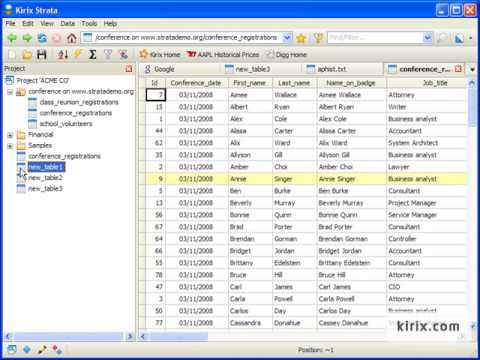This screenshot has width=480, height=360.
Task: Click the lightning bolt quick filter icon
Action: click(78, 54)
